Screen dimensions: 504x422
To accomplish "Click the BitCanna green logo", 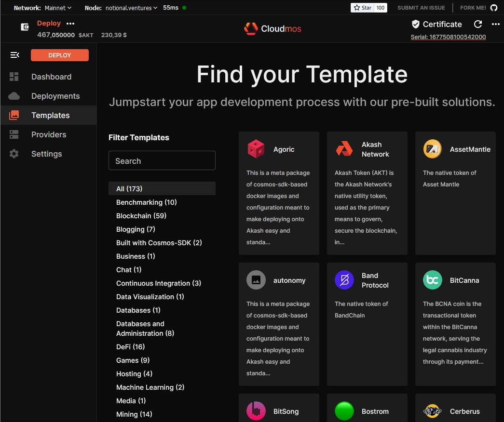I will point(432,280).
